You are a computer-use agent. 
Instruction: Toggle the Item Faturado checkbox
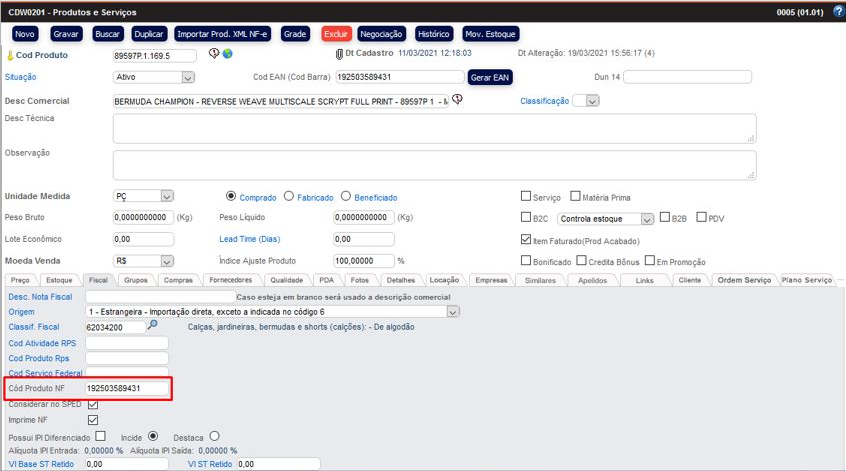[x=527, y=240]
